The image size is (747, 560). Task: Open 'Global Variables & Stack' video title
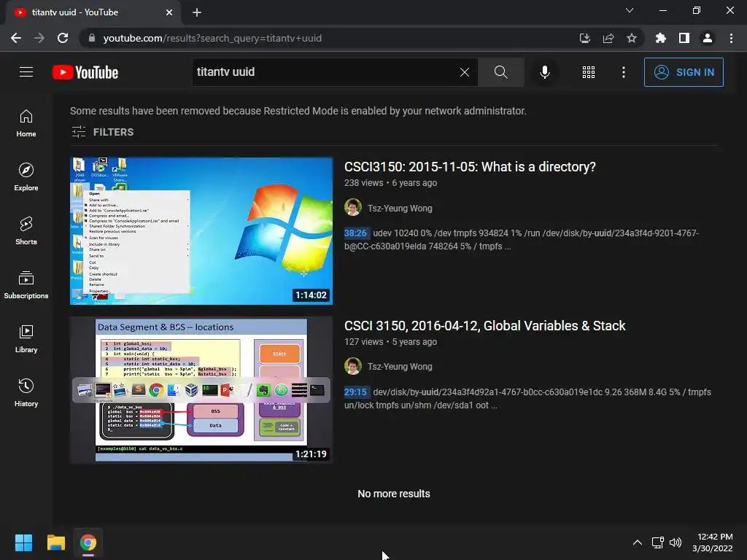coord(484,326)
